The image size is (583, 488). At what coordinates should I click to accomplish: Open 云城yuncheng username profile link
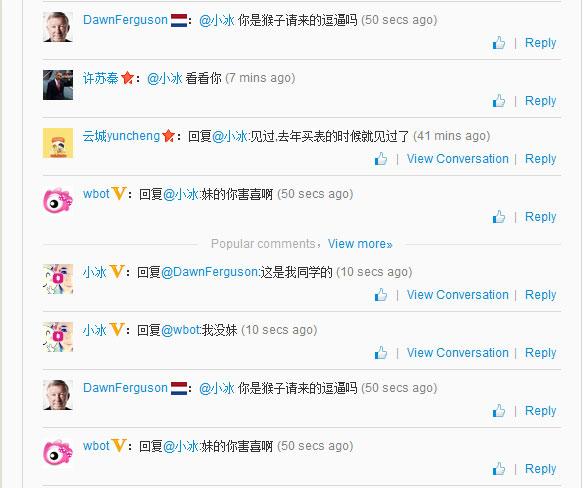pyautogui.click(x=121, y=136)
